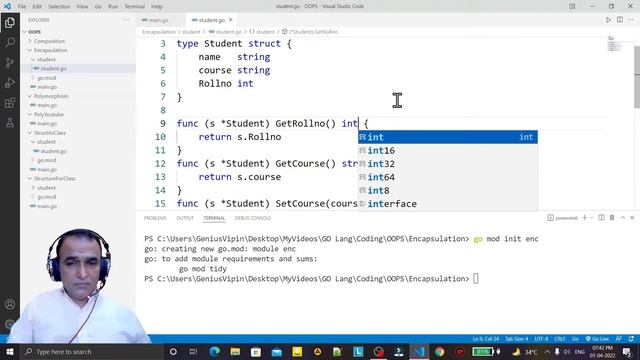Close the terminal panel
This screenshot has width=640, height=360.
click(x=632, y=218)
